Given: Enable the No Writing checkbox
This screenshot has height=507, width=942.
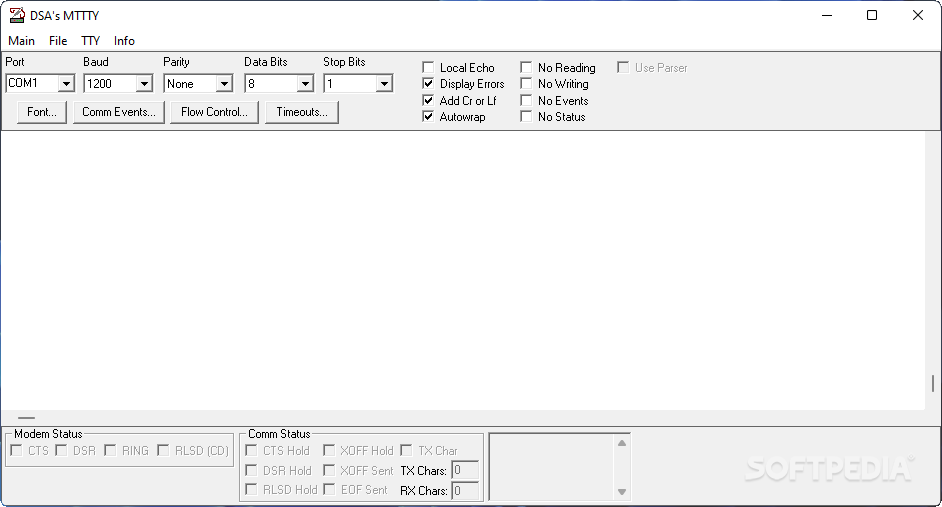Looking at the screenshot, I should tap(526, 83).
